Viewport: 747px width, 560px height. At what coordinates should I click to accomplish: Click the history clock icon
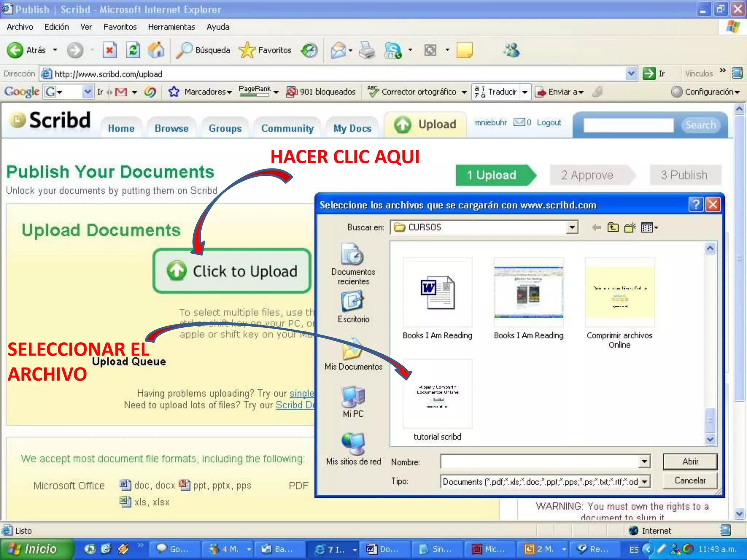coord(309,50)
